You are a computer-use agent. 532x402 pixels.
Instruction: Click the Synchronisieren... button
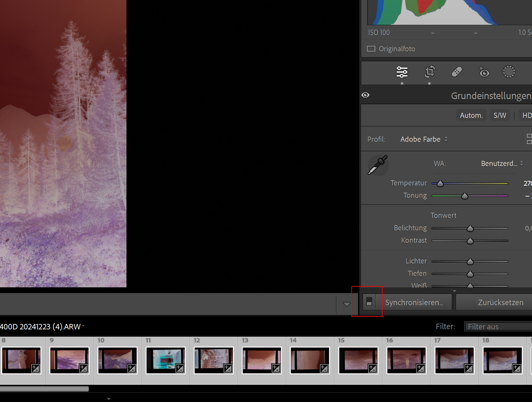tap(414, 302)
